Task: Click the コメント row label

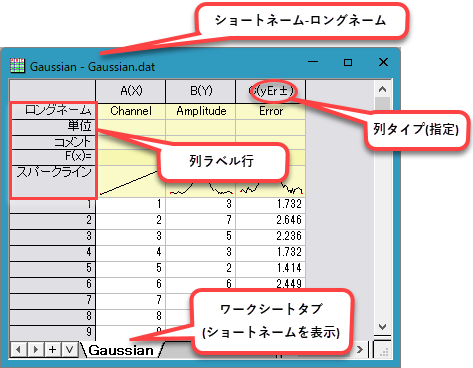Action: coord(53,143)
